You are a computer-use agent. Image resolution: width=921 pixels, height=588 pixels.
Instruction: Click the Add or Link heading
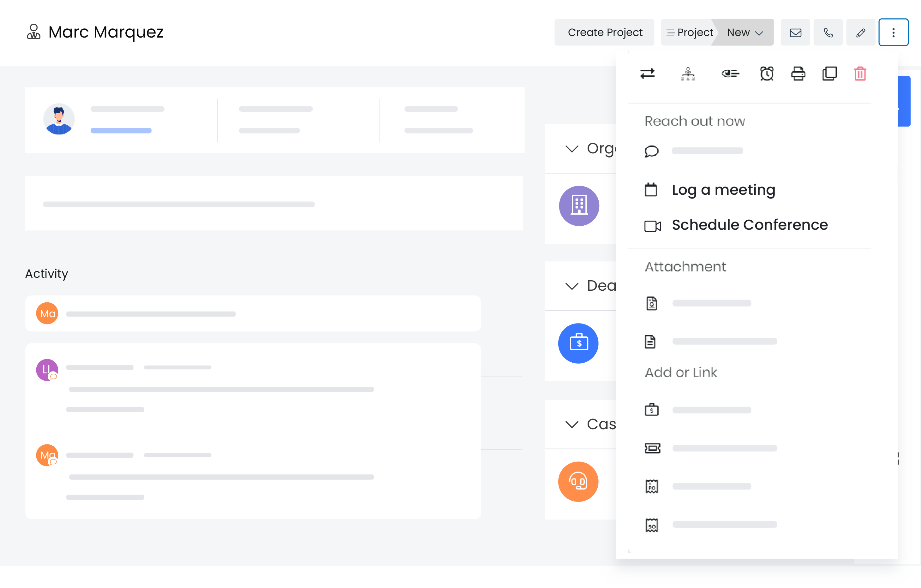point(681,373)
